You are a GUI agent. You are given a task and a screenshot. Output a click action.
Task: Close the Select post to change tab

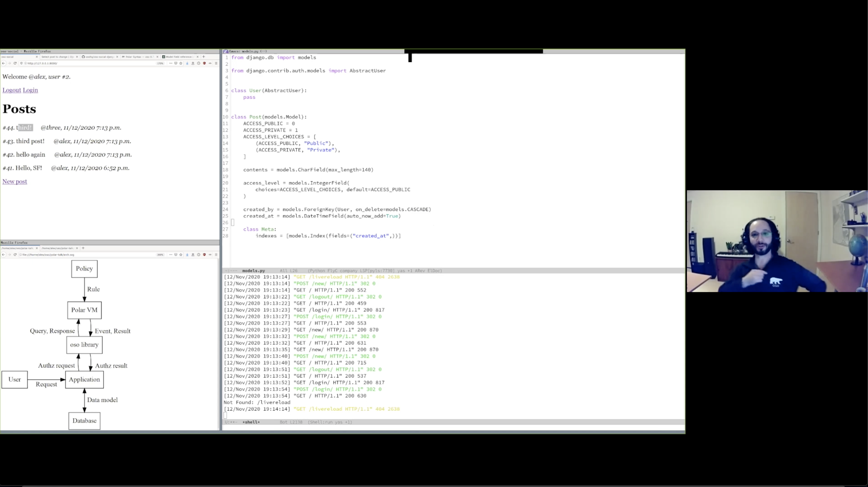point(77,57)
